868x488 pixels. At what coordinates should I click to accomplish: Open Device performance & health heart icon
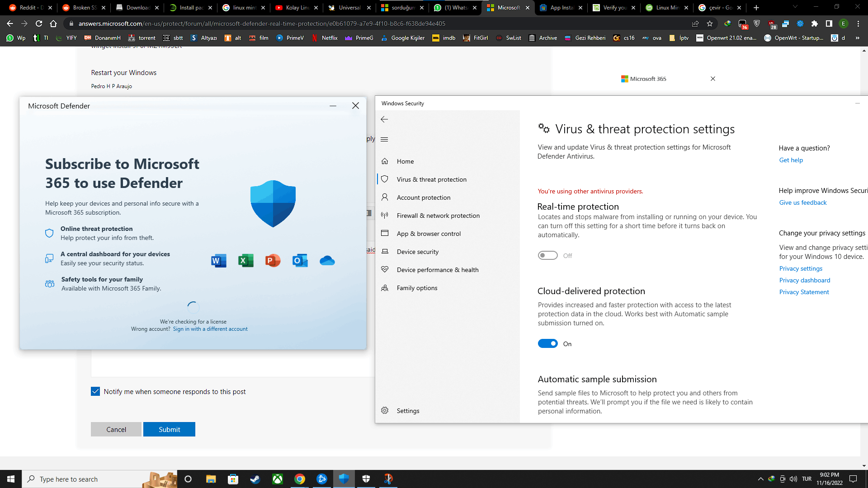385,269
